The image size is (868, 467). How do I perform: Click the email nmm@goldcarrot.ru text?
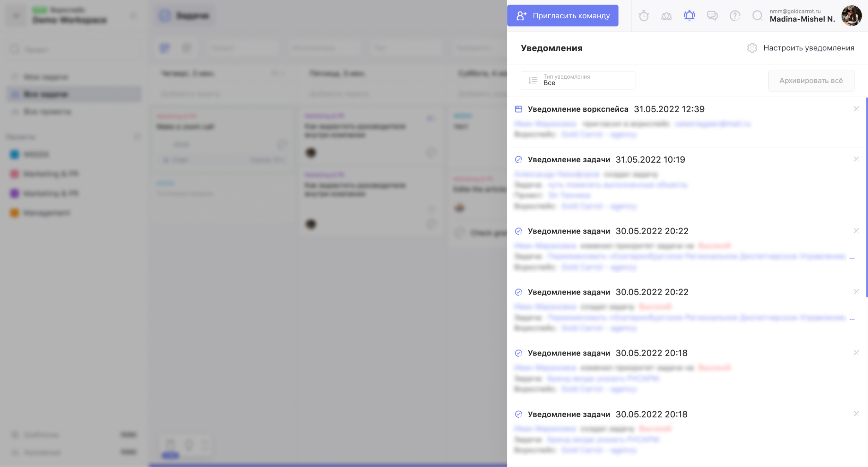(795, 11)
